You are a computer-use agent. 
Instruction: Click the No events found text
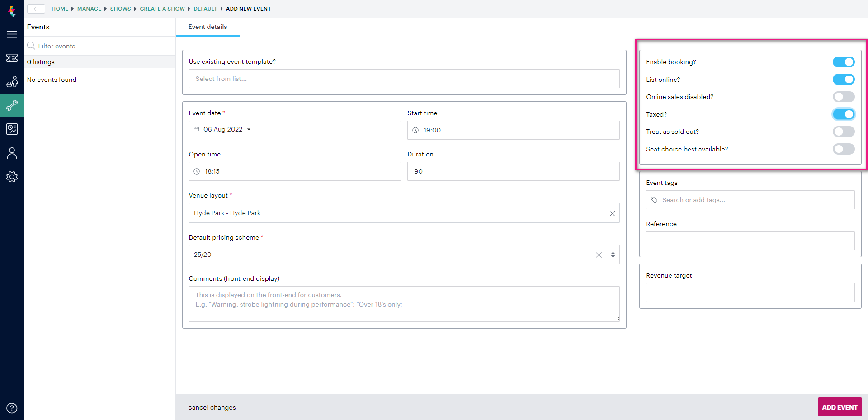coord(52,80)
